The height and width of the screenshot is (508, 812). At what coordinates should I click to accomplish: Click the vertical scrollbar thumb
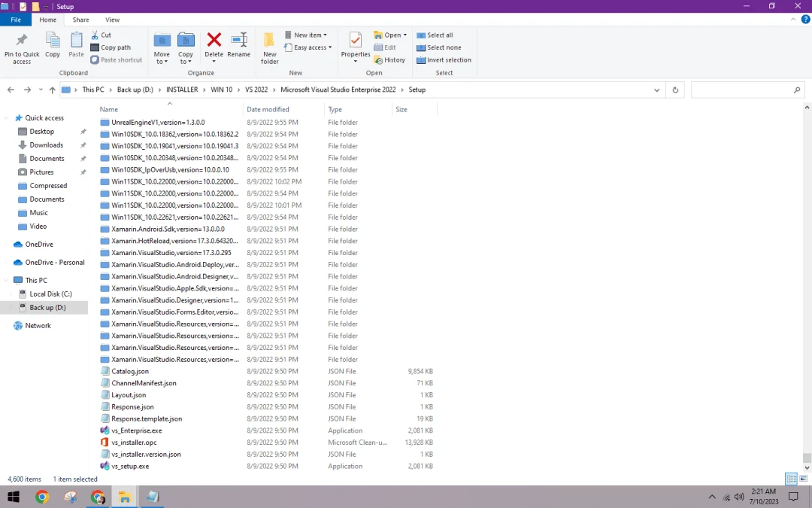[x=806, y=458]
